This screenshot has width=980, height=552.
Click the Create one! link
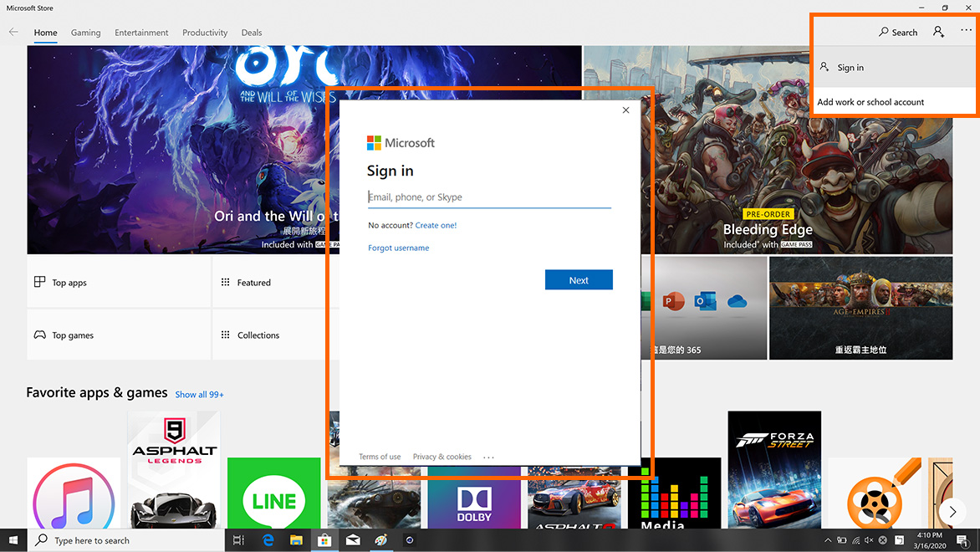coord(436,225)
